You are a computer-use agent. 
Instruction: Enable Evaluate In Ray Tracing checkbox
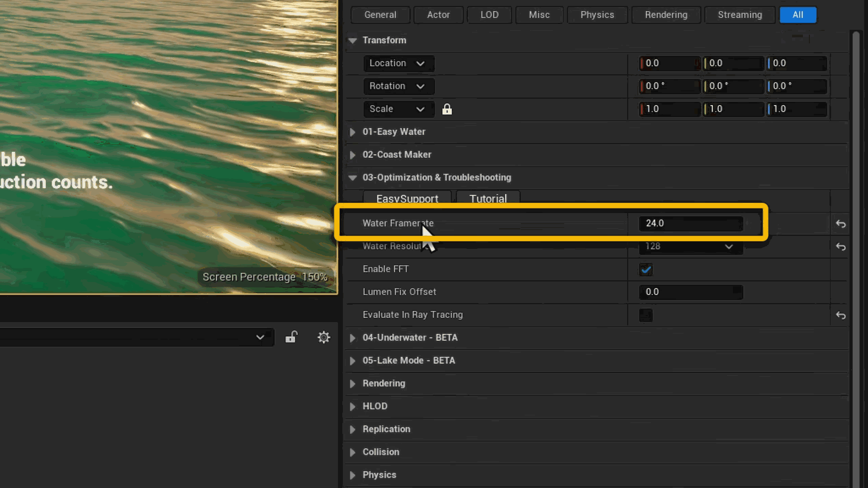click(x=646, y=315)
